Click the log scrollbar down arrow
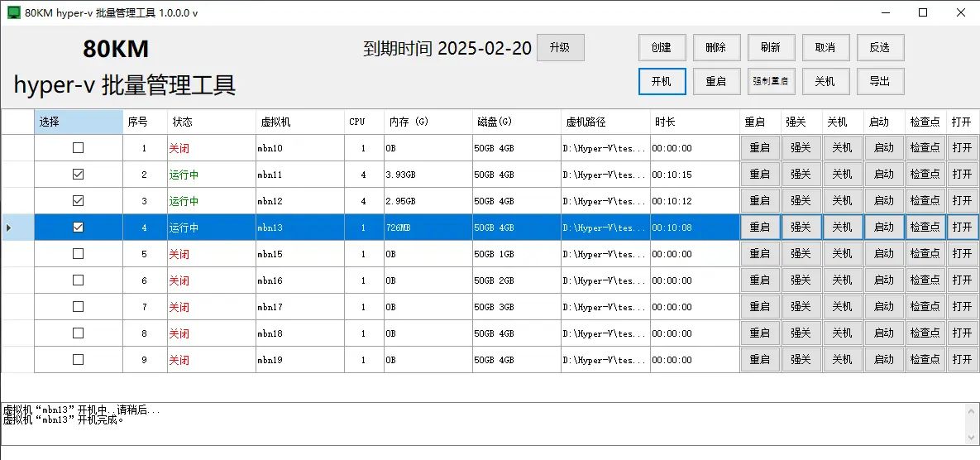Viewport: 980px width, 460px height. 971,437
